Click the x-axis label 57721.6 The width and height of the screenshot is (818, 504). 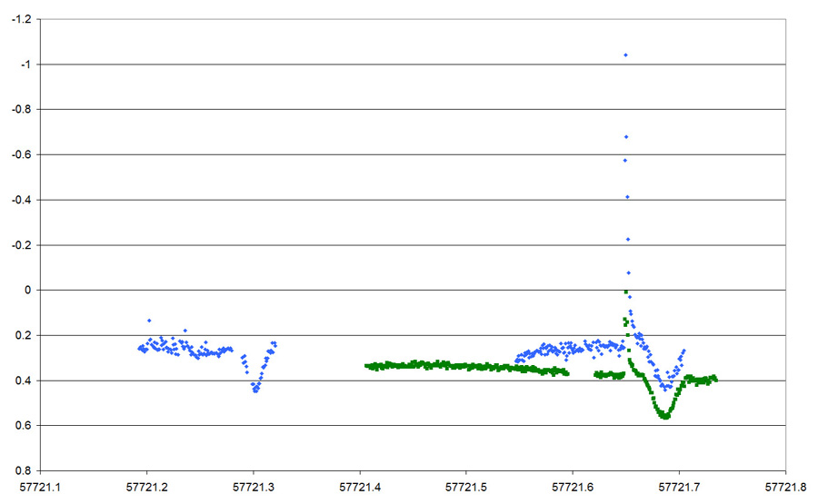[573, 488]
